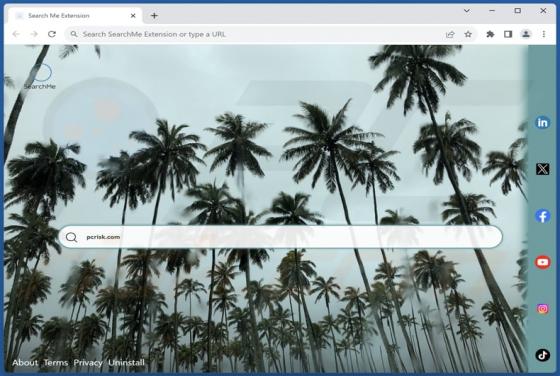Open the Facebook shortcut icon

[542, 216]
